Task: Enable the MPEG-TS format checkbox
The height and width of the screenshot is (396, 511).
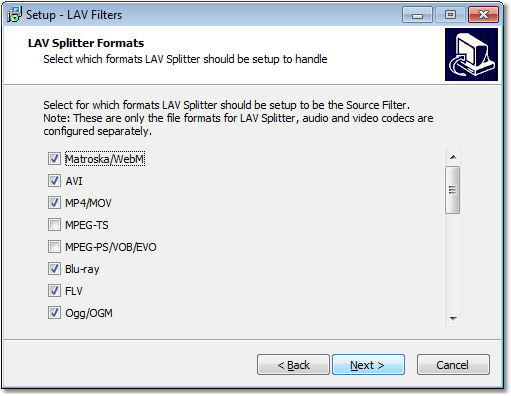Action: tap(54, 225)
